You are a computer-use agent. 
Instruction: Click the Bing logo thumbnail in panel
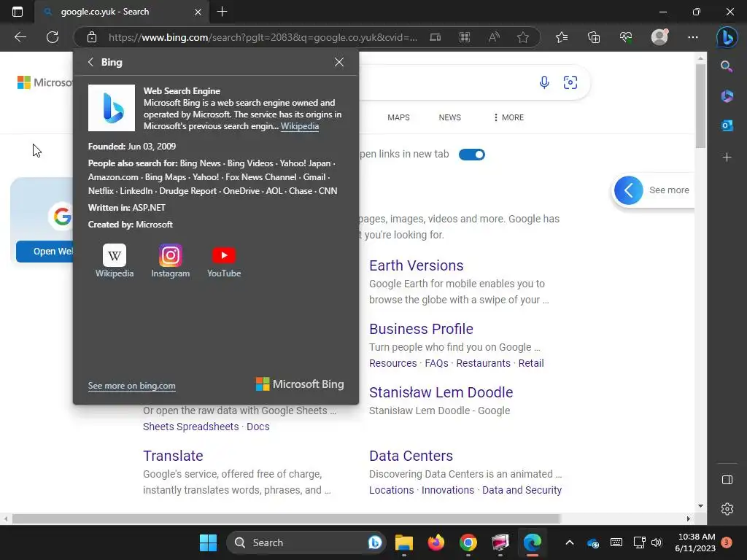coord(112,108)
